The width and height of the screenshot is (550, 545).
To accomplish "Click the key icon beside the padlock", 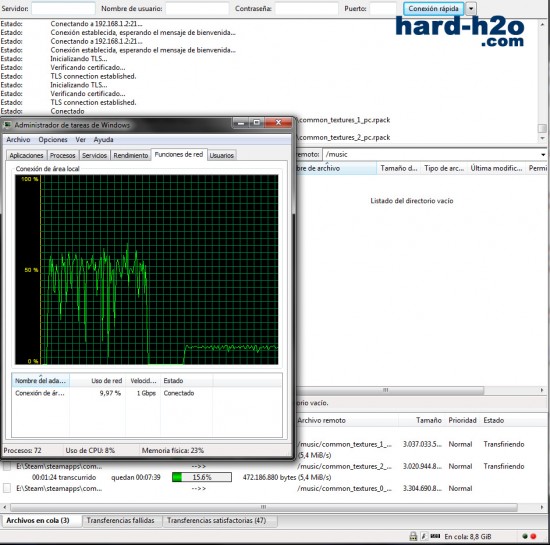I will 424,536.
